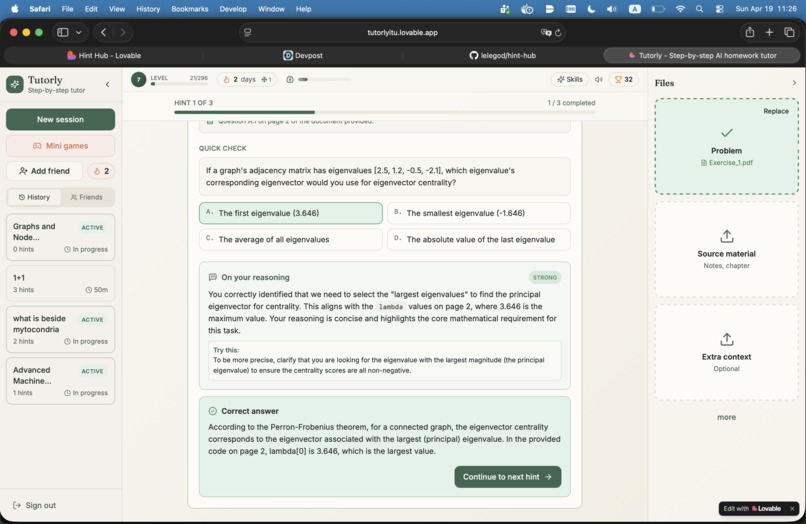The image size is (806, 524).
Task: Continue to next hint
Action: 507,477
